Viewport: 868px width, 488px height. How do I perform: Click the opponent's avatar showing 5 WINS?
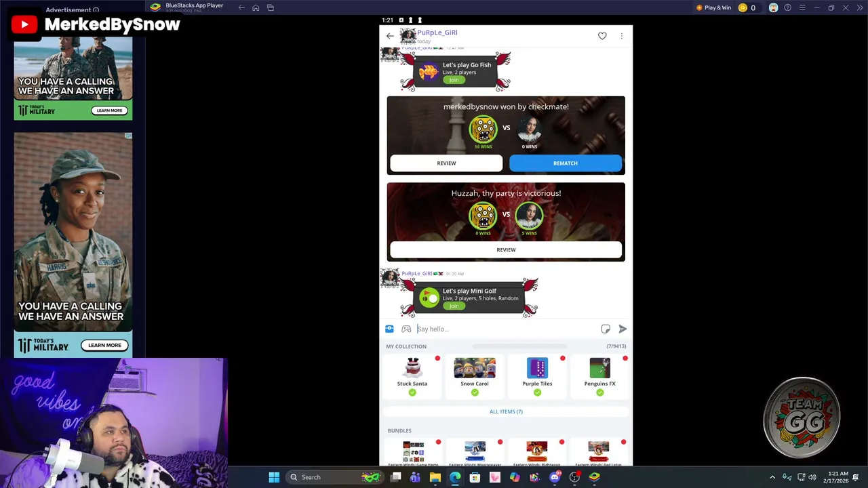pyautogui.click(x=529, y=216)
